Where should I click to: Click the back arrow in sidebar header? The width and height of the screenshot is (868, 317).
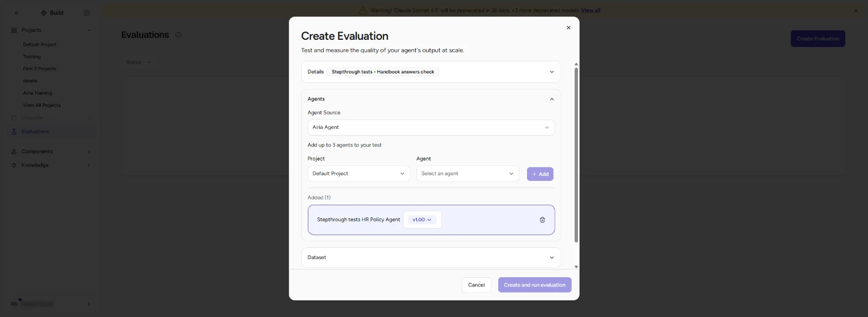pos(17,13)
